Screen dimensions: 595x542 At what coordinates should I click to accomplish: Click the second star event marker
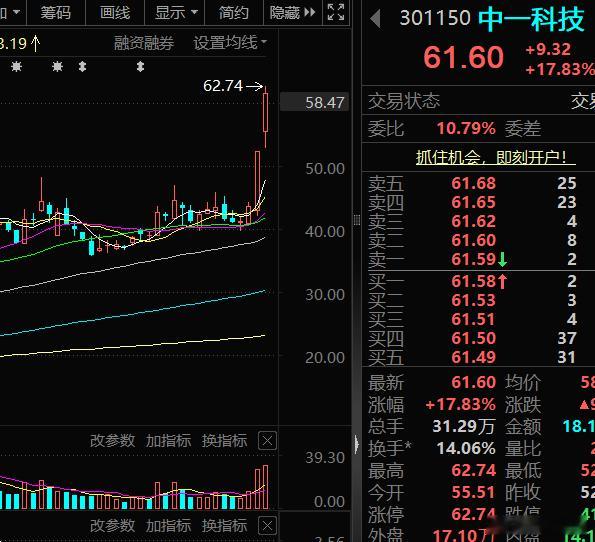[57, 67]
